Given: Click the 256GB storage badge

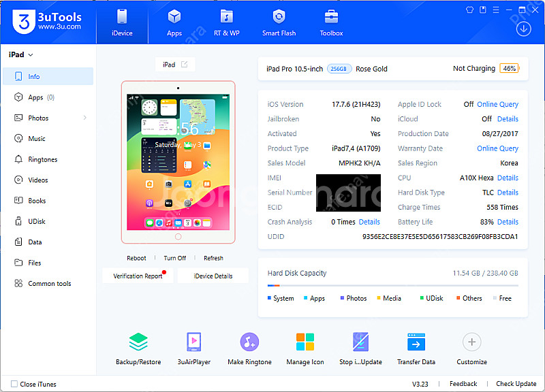Looking at the screenshot, I should tap(339, 69).
